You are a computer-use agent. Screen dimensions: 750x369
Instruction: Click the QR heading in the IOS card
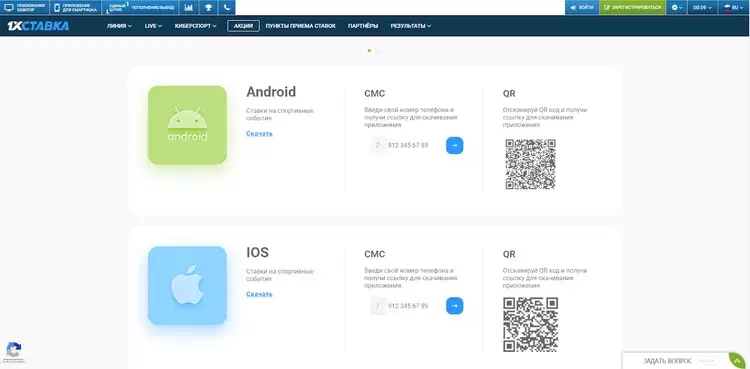tap(509, 255)
